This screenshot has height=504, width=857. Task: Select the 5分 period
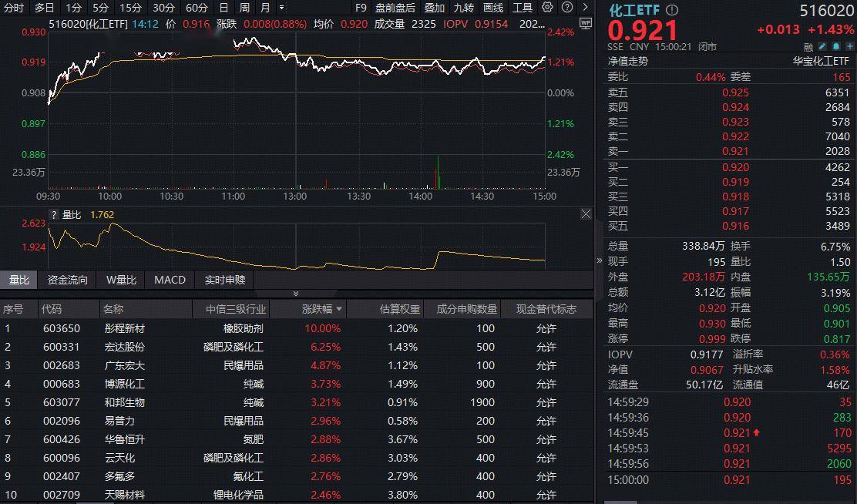pyautogui.click(x=100, y=8)
